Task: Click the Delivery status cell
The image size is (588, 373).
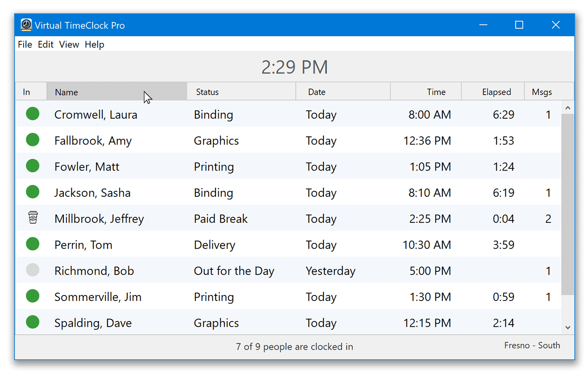Action: (x=215, y=245)
